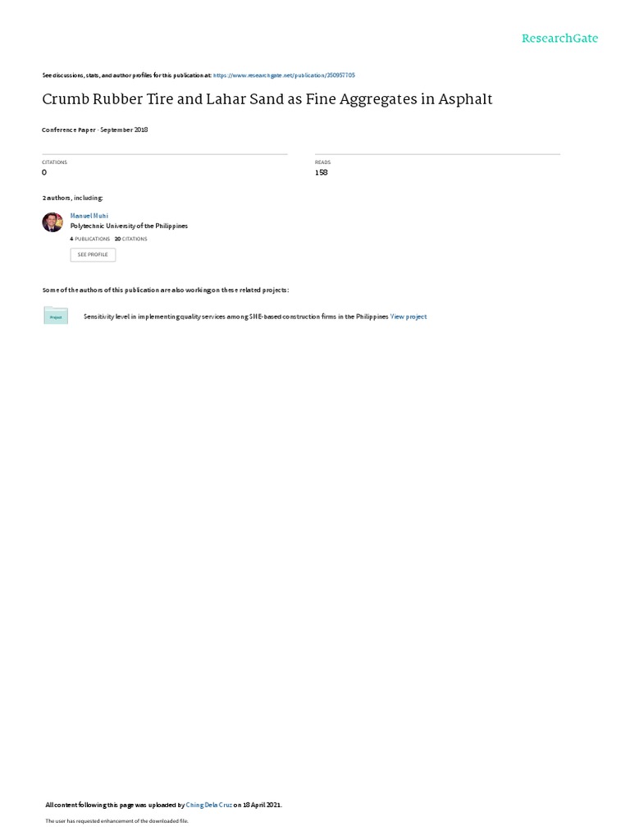Select the Conference Paper September 2018 label

click(95, 130)
